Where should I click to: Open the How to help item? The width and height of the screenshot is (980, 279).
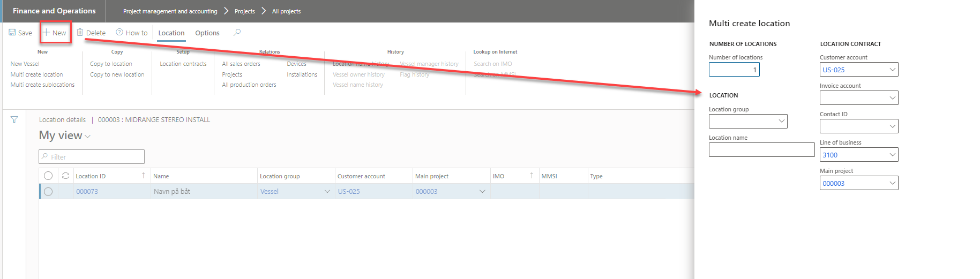132,33
